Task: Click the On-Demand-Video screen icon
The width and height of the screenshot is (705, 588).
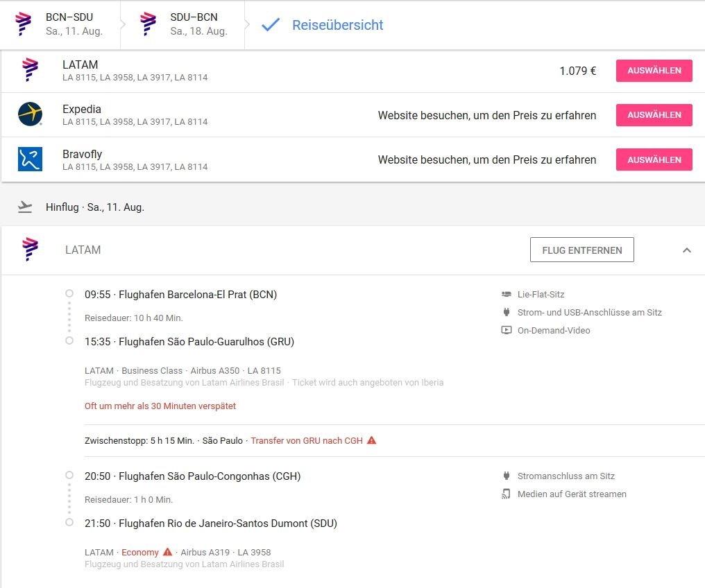Action: pyautogui.click(x=507, y=330)
